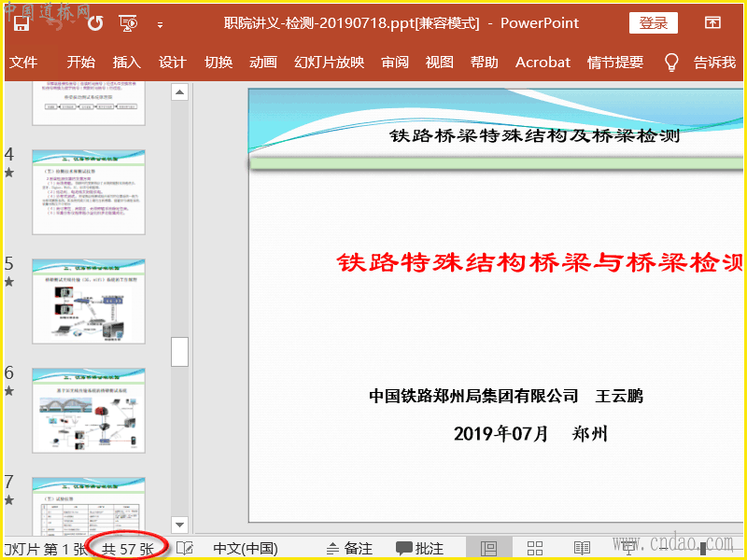Click the date text 2019年07月 郑州

(530, 434)
